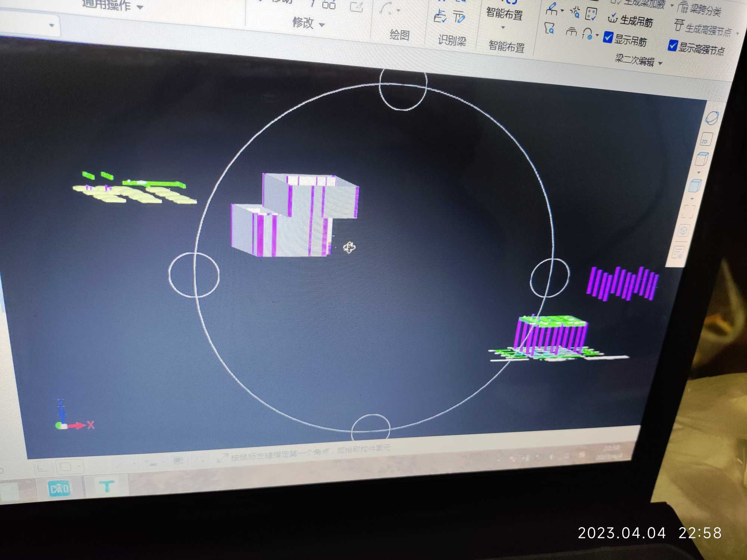
Task: Click the 绘图 group label
Action: coord(400,35)
